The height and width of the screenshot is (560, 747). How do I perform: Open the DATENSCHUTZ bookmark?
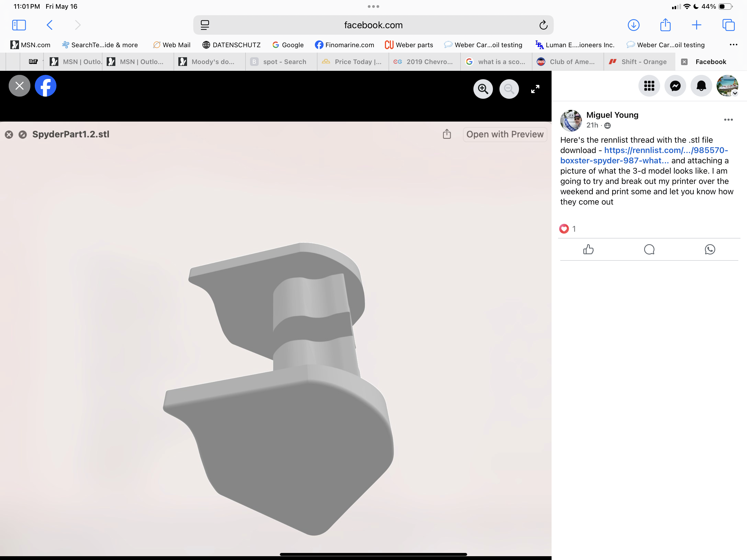point(232,45)
